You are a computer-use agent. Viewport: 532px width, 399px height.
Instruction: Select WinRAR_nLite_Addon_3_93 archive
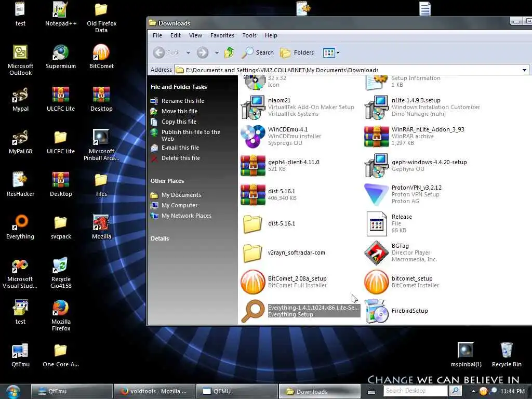[414, 137]
